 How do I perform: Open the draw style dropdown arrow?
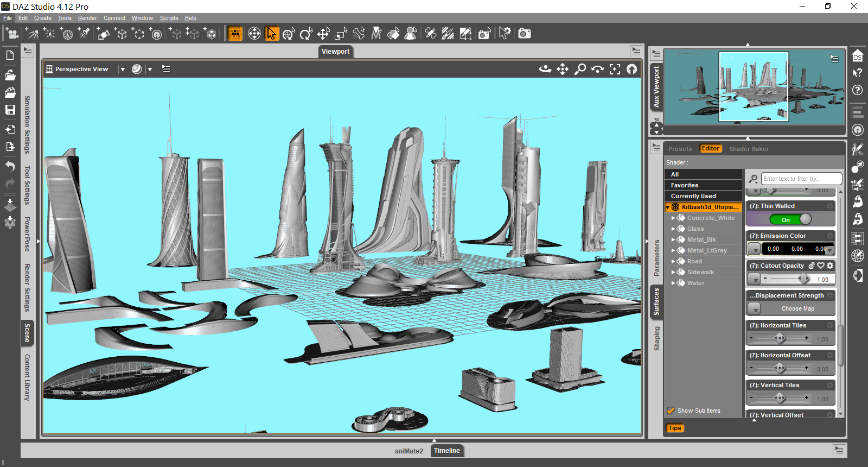150,69
